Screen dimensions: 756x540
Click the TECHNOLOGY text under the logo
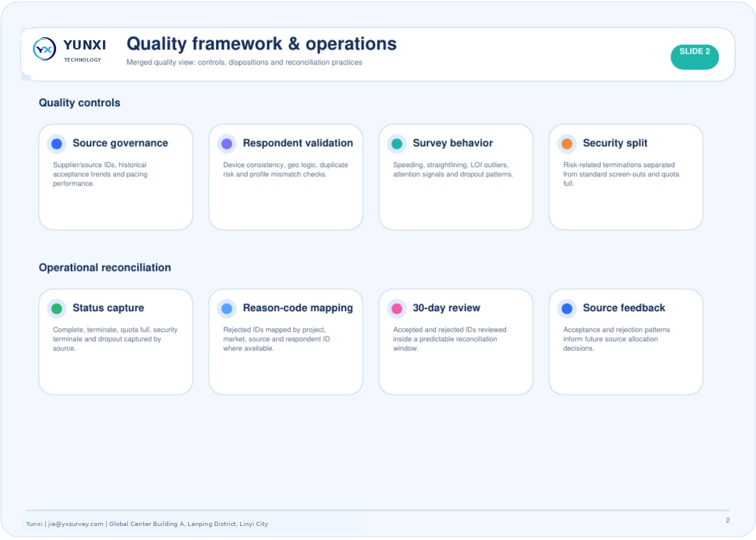point(82,60)
